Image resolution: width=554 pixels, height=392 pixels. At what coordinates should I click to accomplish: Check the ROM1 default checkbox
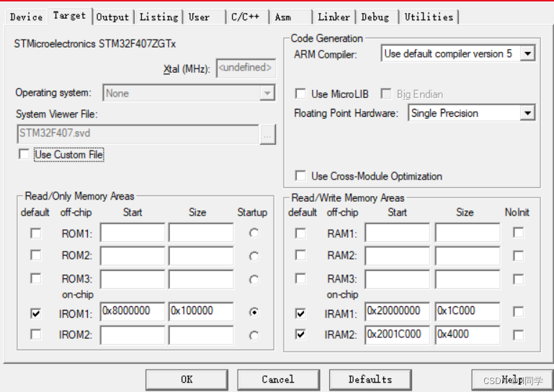[x=36, y=233]
